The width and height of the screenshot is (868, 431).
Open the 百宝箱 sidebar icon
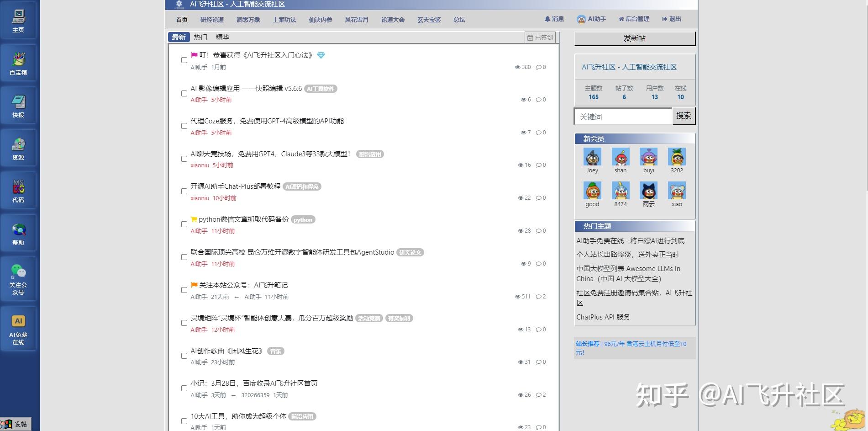pyautogui.click(x=18, y=62)
